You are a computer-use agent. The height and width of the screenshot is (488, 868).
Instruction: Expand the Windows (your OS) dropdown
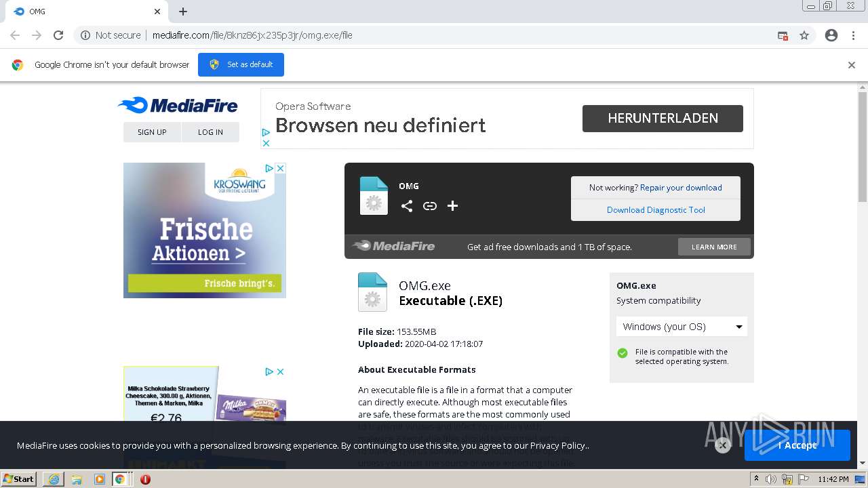(682, 327)
